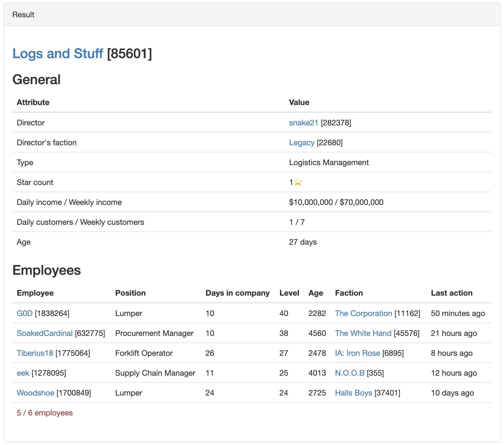Open the eek employee profile
The image size is (504, 445).
click(x=23, y=373)
